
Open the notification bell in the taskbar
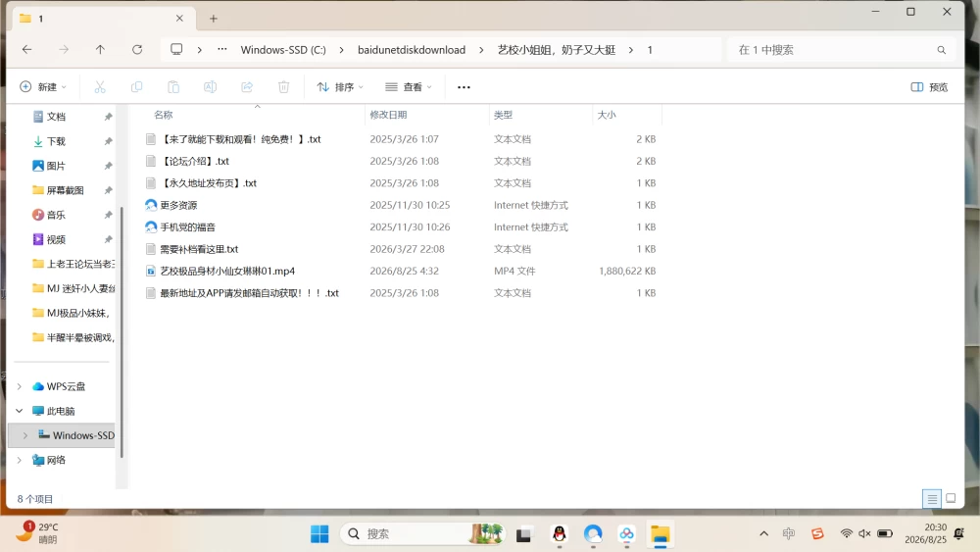point(958,533)
